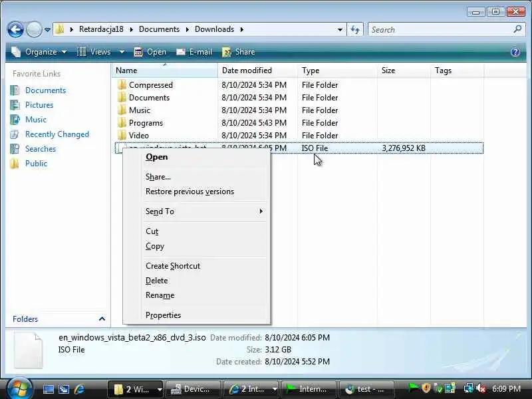532x399 pixels.
Task: Select Documents in the breadcrumb path
Action: pos(159,29)
